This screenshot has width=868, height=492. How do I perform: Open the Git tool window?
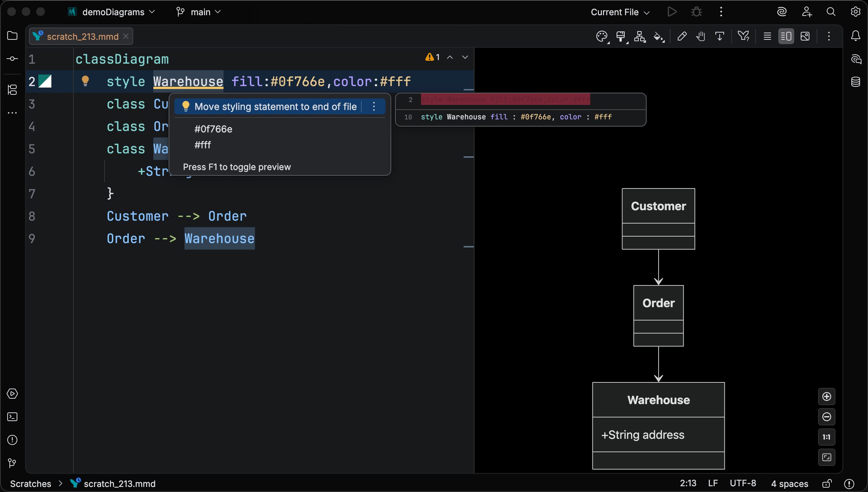coord(12,463)
